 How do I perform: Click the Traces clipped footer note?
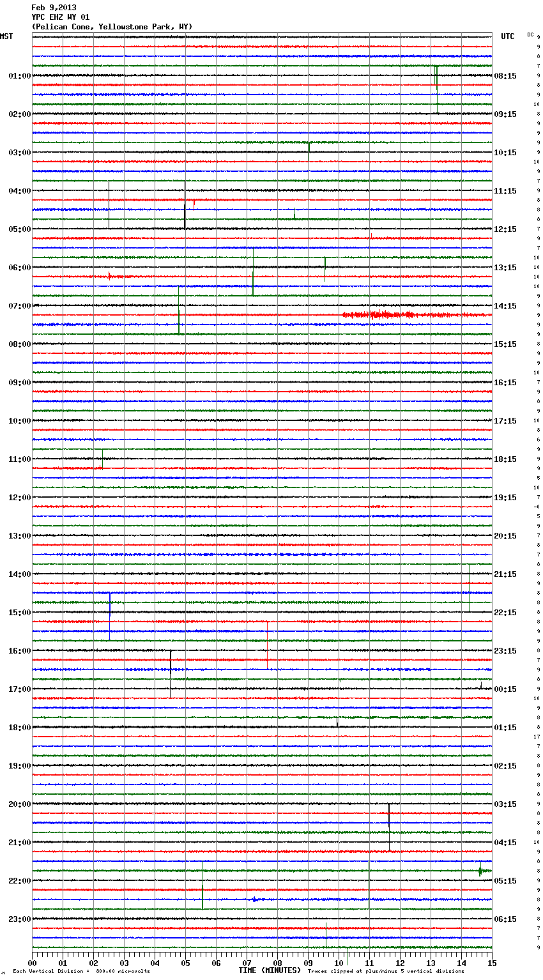pyautogui.click(x=386, y=971)
